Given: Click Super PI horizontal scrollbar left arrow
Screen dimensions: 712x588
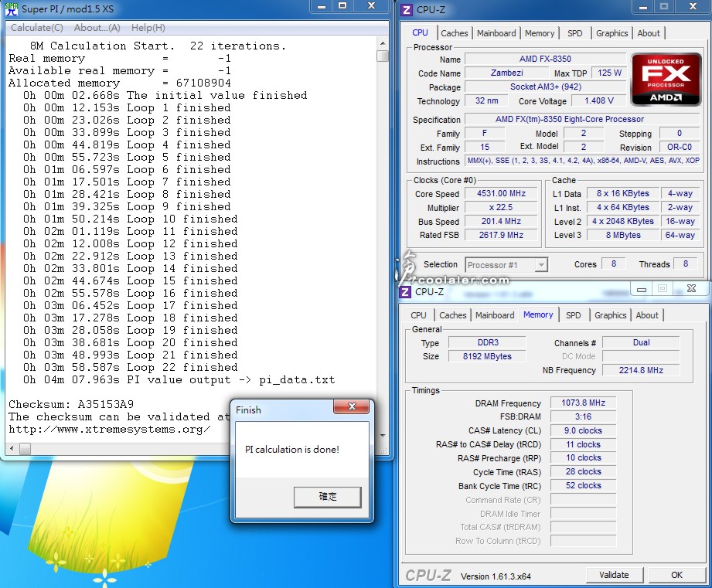Looking at the screenshot, I should 12,449.
